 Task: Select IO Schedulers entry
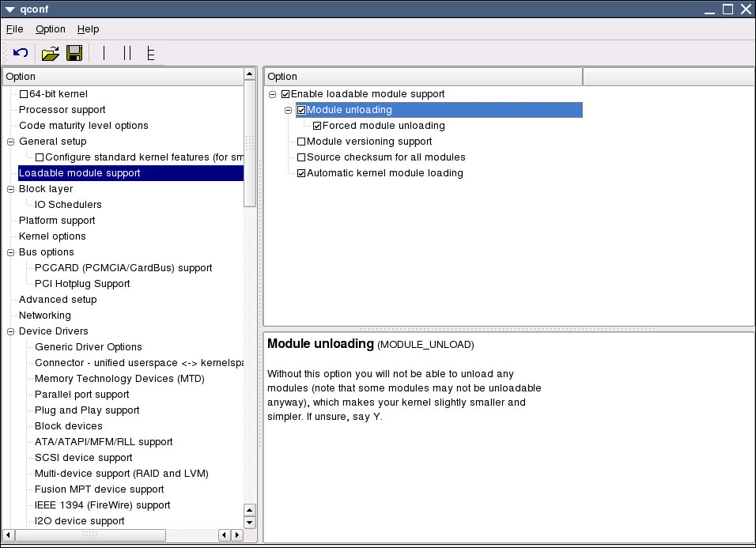[68, 205]
